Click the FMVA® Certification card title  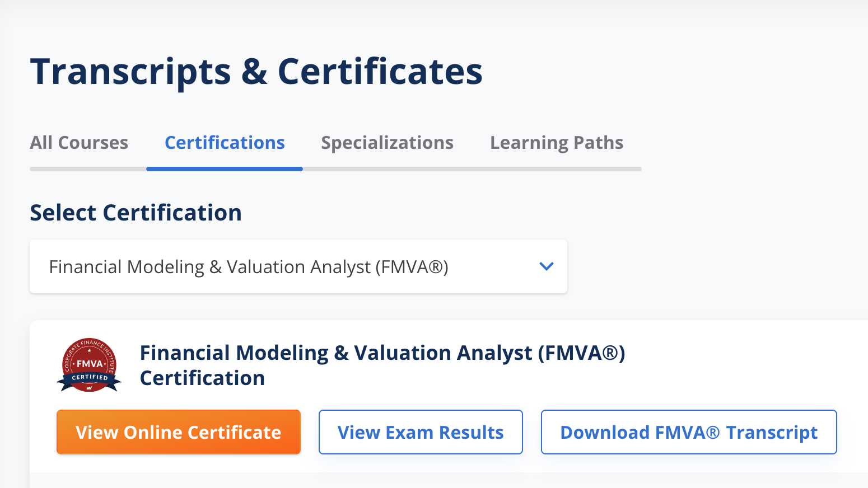pyautogui.click(x=382, y=353)
